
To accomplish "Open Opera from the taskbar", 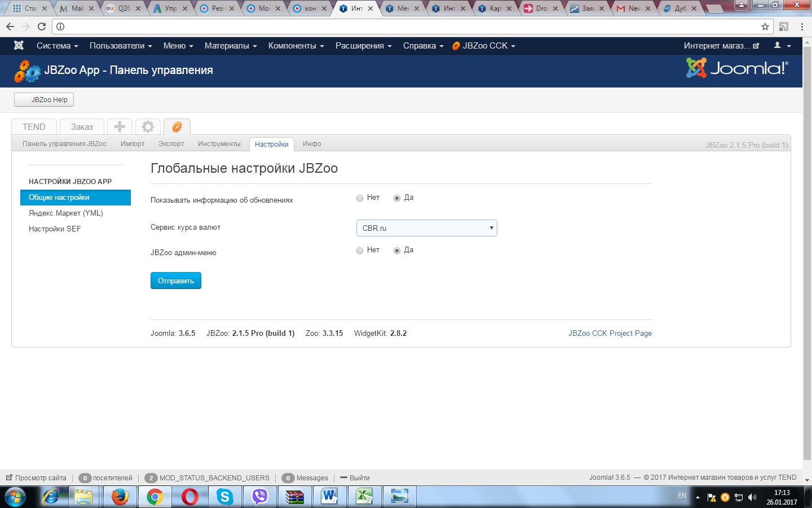I will [x=189, y=497].
